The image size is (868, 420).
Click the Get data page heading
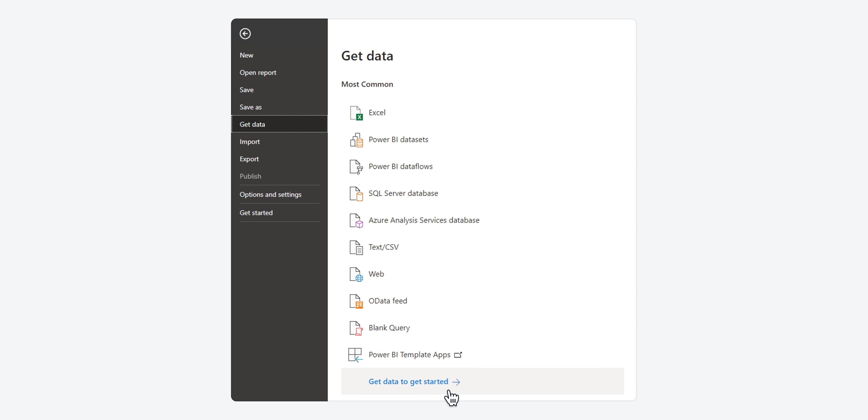pyautogui.click(x=367, y=56)
